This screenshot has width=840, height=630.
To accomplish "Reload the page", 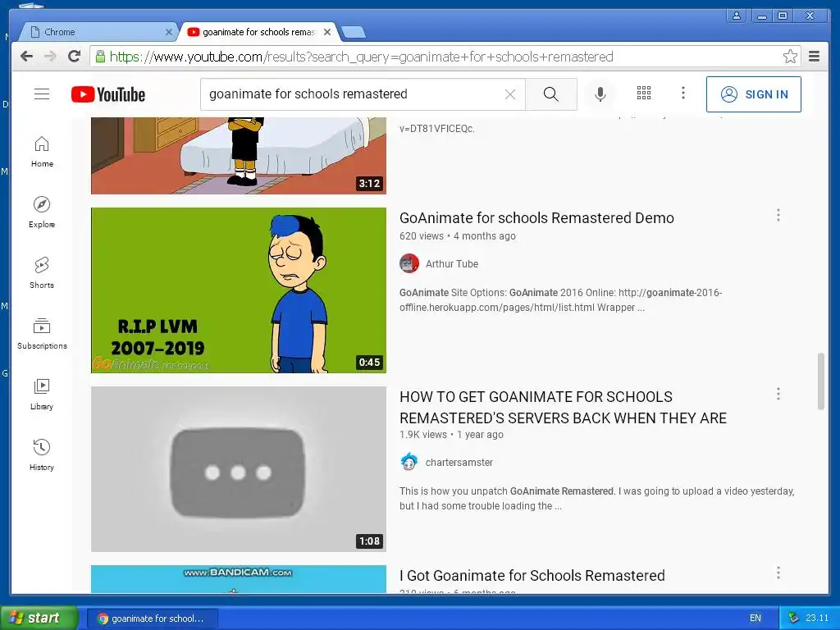I will click(75, 57).
